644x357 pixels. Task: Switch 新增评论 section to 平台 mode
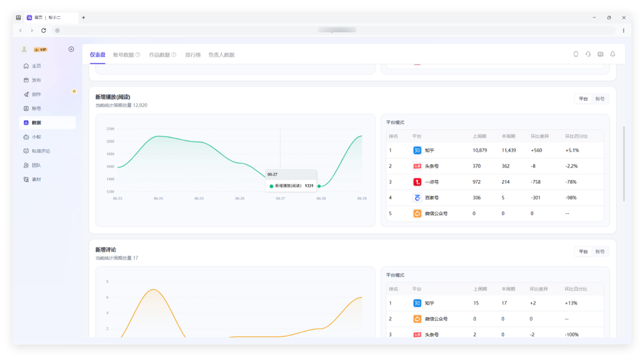click(x=583, y=252)
